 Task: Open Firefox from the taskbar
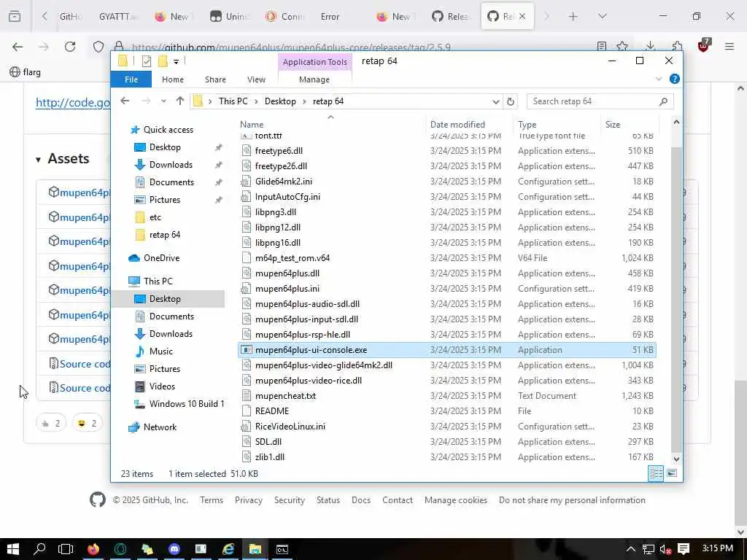(93, 549)
